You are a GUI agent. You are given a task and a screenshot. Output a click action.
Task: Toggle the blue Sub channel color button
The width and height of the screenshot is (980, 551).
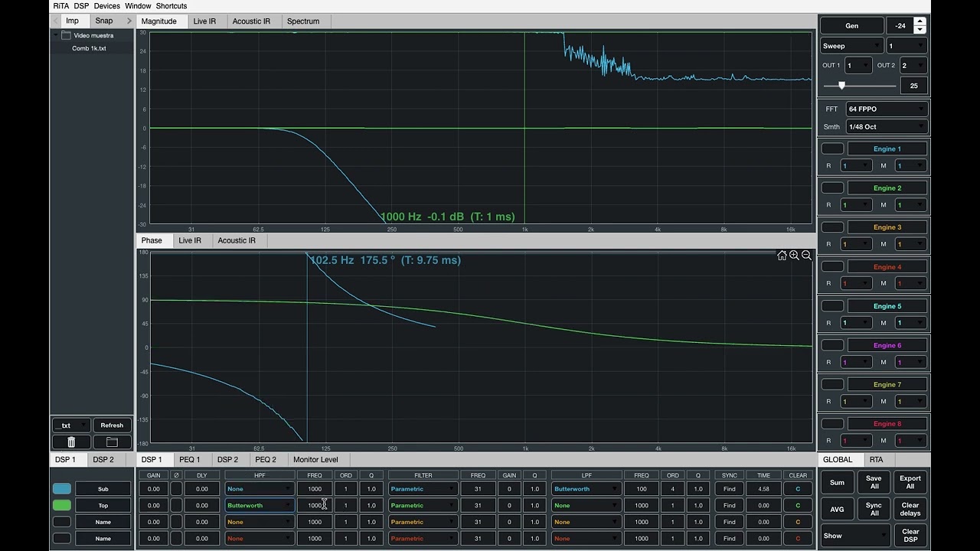point(62,489)
